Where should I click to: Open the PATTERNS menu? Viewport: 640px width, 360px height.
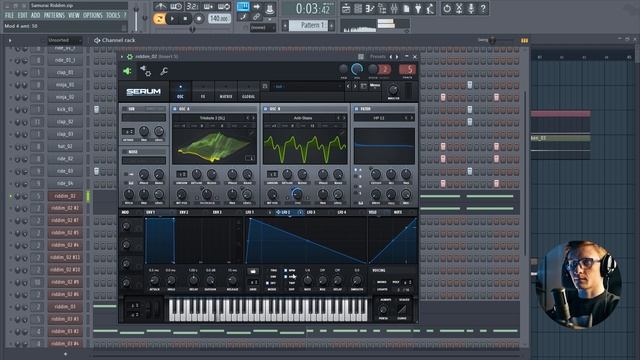coord(54,15)
